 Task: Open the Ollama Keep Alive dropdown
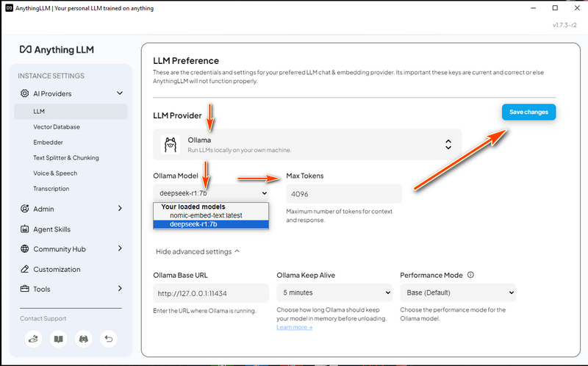334,293
